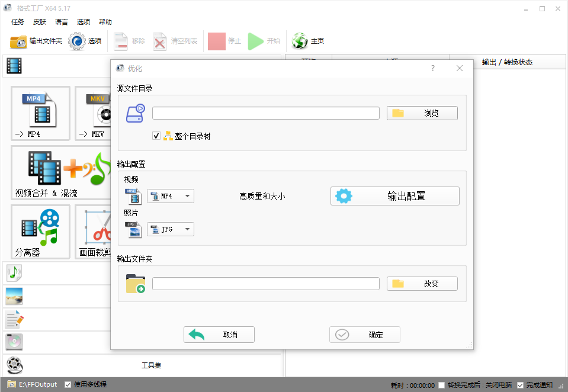Viewport: 568px width, 392px height.
Task: Enable 转换完成后:关闭电脑 option
Action: 441,384
